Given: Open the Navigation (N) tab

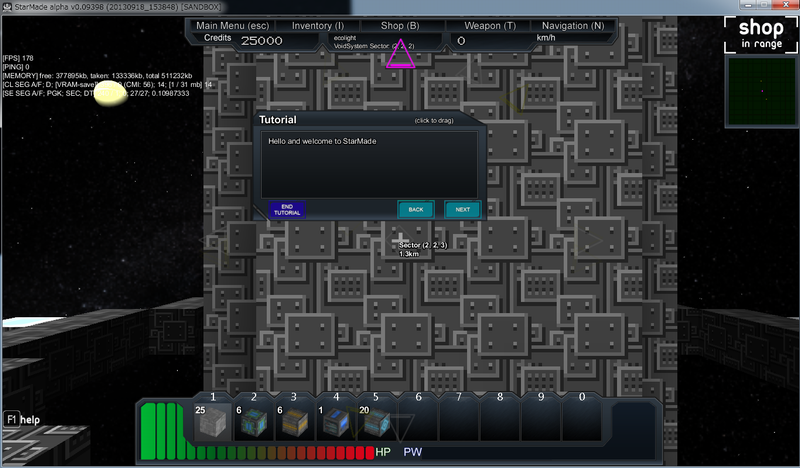Looking at the screenshot, I should (572, 26).
